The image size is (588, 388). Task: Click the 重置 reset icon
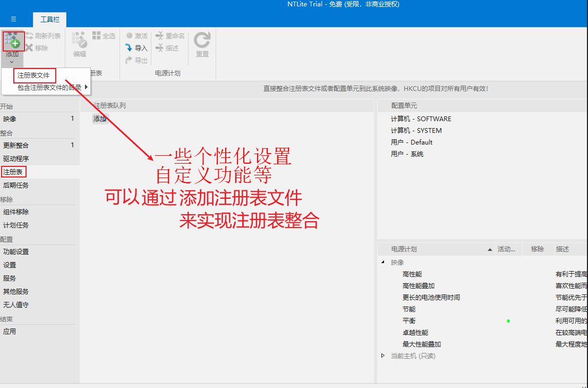click(202, 40)
